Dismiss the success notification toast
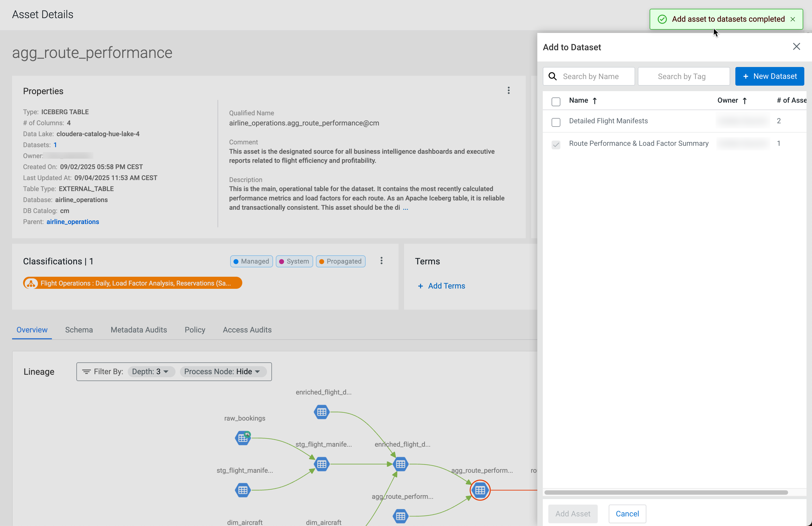The width and height of the screenshot is (812, 526). click(x=792, y=19)
